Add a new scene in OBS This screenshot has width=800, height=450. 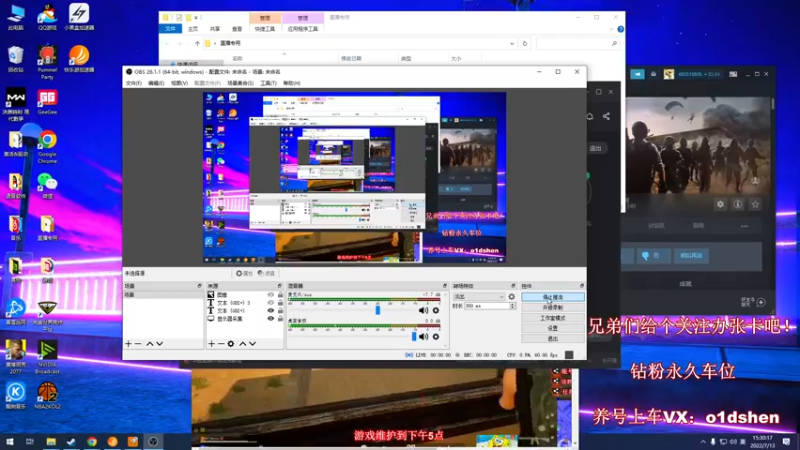coord(129,344)
